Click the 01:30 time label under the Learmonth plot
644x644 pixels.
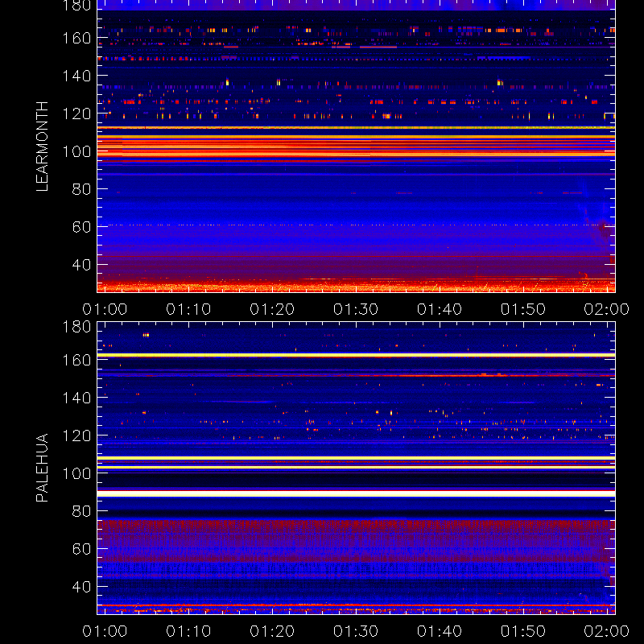point(356,309)
